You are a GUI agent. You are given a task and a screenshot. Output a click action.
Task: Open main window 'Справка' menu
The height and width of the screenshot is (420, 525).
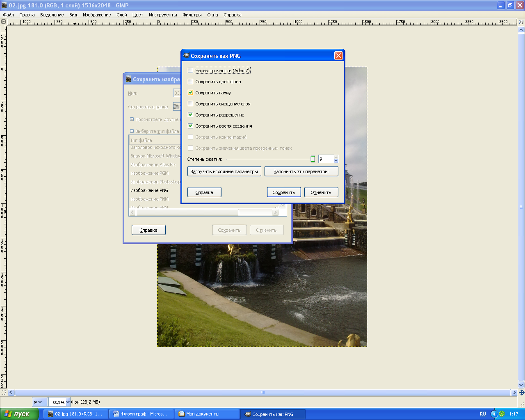tap(233, 15)
